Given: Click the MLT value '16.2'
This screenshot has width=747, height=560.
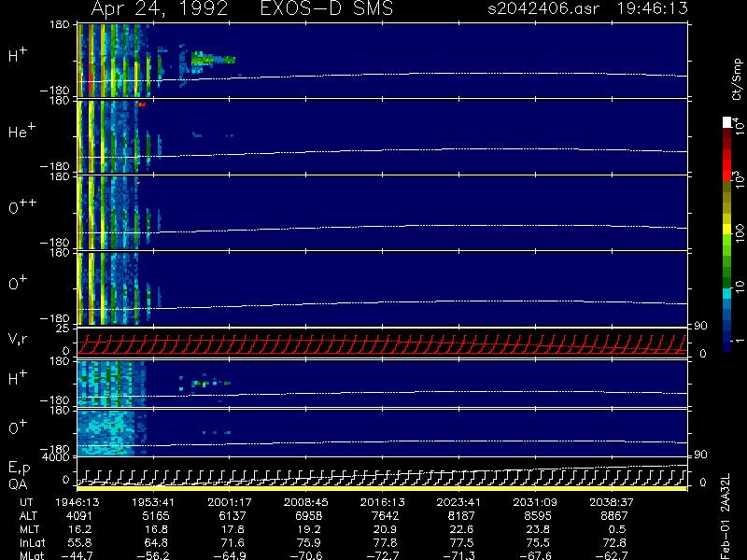Looking at the screenshot, I should pos(80,529).
